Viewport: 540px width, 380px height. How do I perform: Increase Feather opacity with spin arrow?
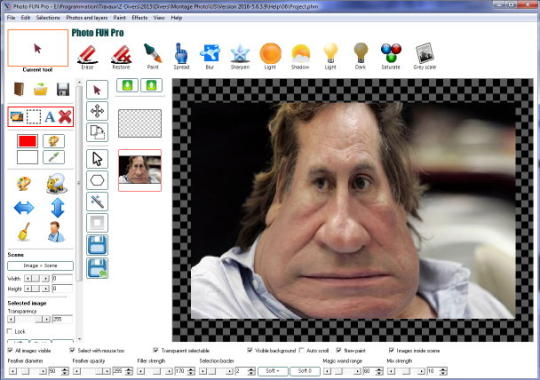129,369
